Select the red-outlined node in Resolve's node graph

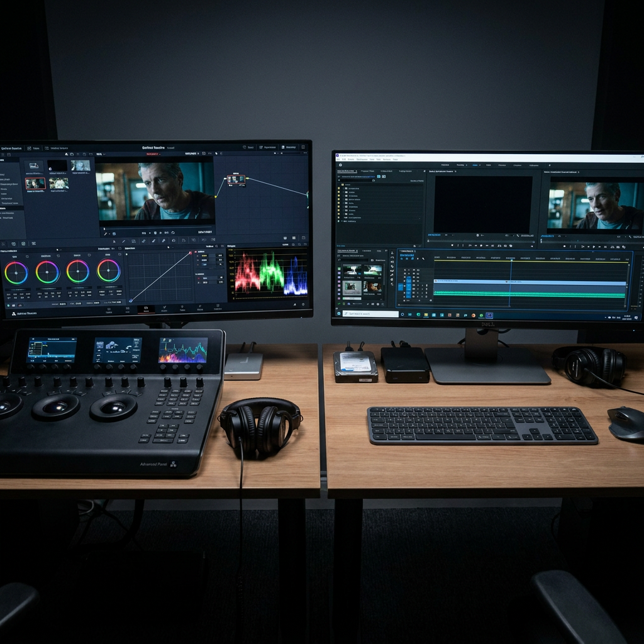click(x=236, y=179)
